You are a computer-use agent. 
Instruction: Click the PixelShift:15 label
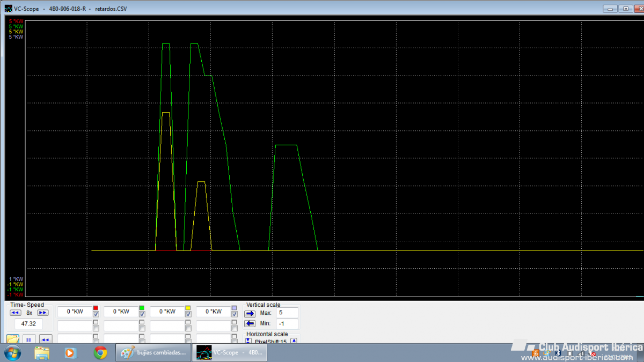(270, 342)
